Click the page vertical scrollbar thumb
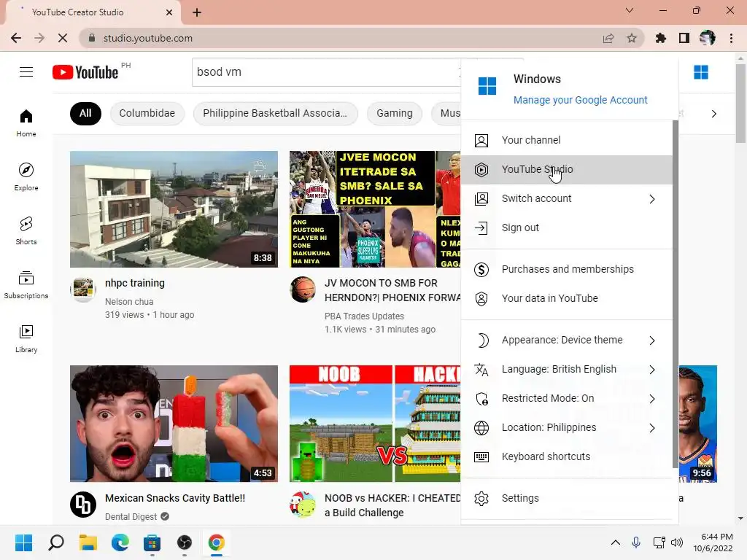Viewport: 747px width, 560px height. [x=740, y=104]
